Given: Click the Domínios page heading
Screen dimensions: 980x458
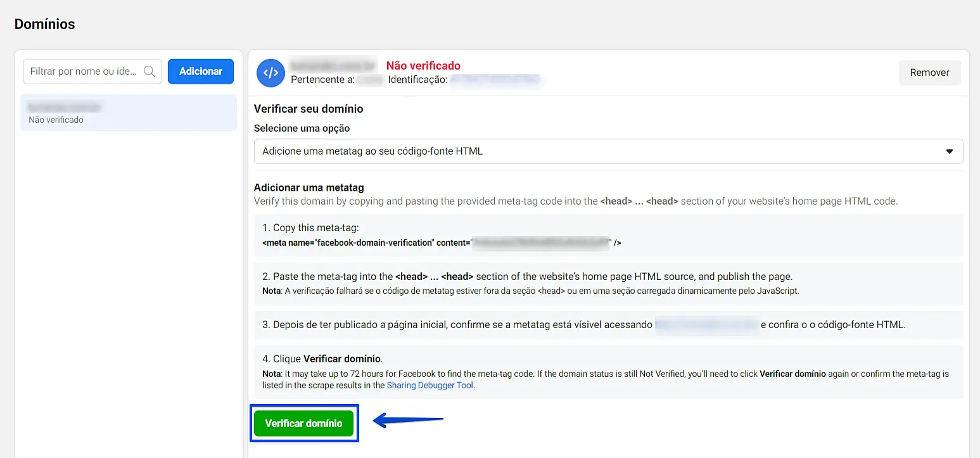Looking at the screenshot, I should click(x=44, y=24).
